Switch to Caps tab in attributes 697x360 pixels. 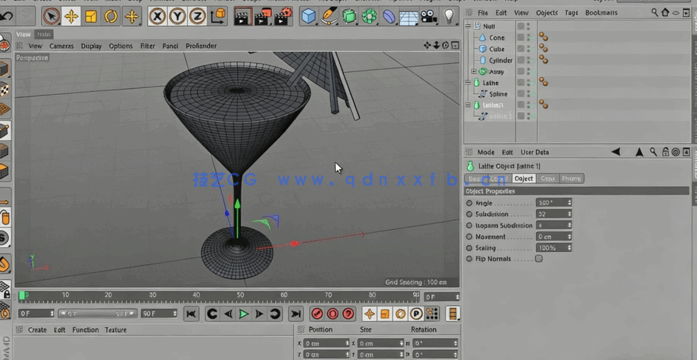click(548, 178)
